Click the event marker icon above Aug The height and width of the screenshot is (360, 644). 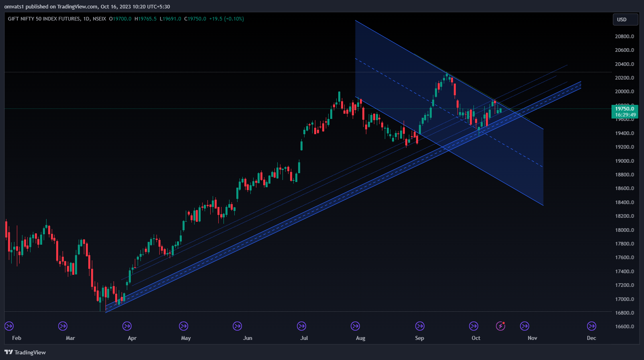tap(355, 326)
